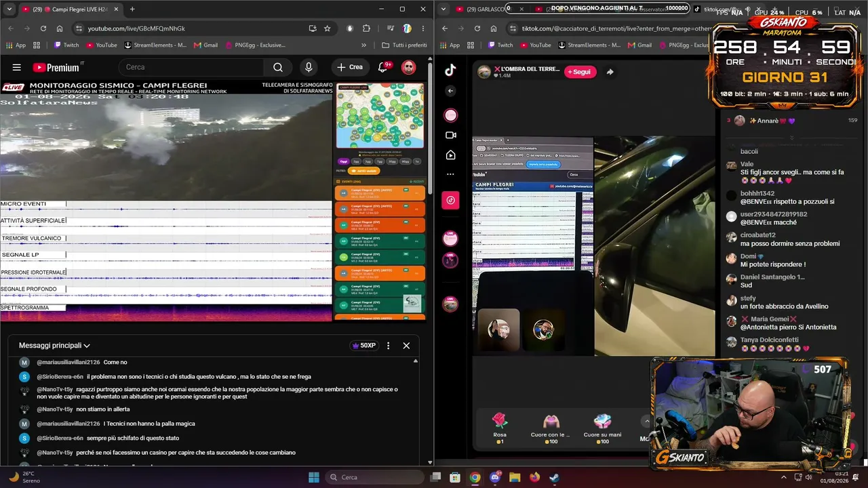The height and width of the screenshot is (488, 868).
Task: Open Twitch bookmark in YouTube window
Action: pos(65,45)
